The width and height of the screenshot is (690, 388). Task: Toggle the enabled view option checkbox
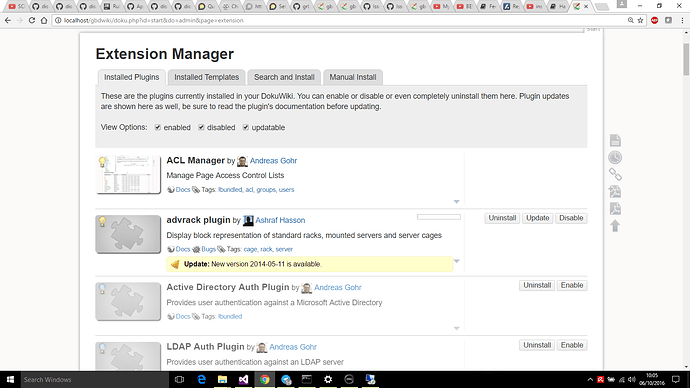(158, 128)
